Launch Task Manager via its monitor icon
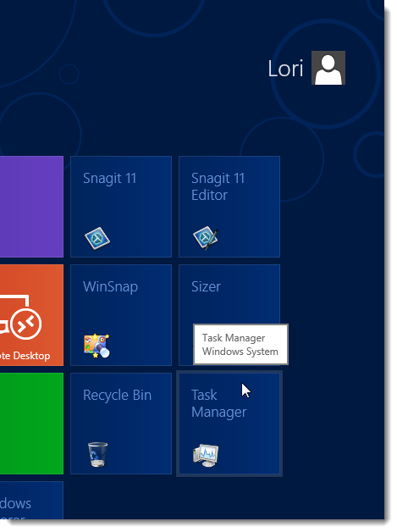The width and height of the screenshot is (397, 532). (206, 455)
